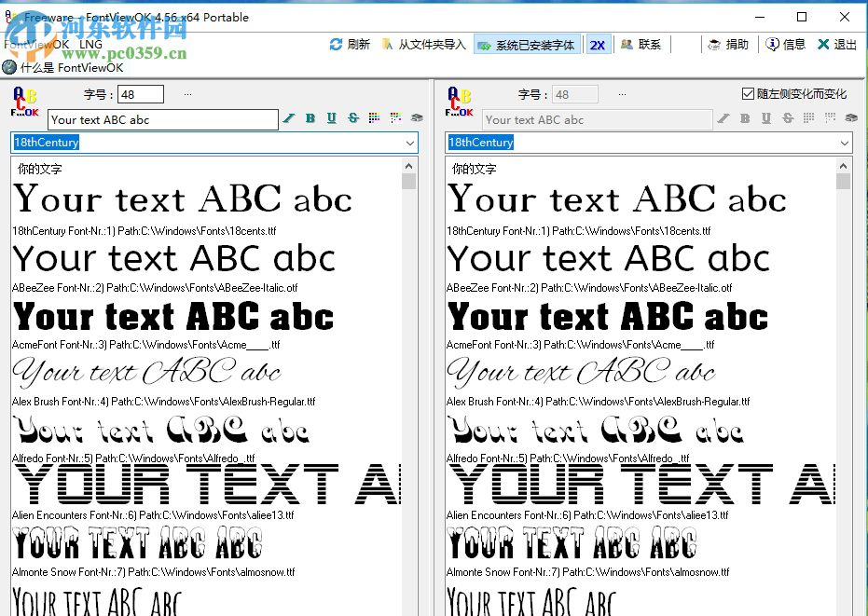Image resolution: width=868 pixels, height=616 pixels.
Task: Select Alex Brush script sample in left list
Action: coord(146,372)
